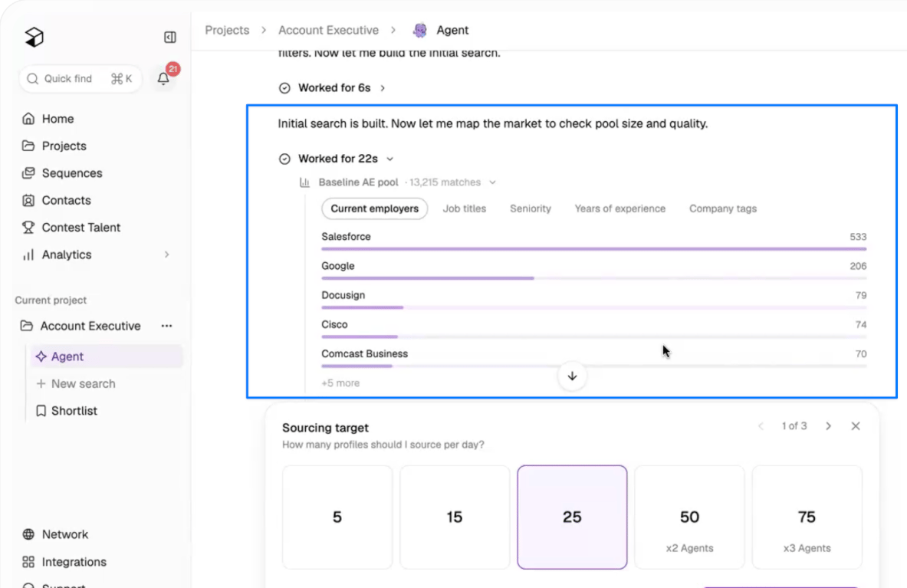Image resolution: width=907 pixels, height=588 pixels.
Task: Select Agent in project tree
Action: coord(107,356)
